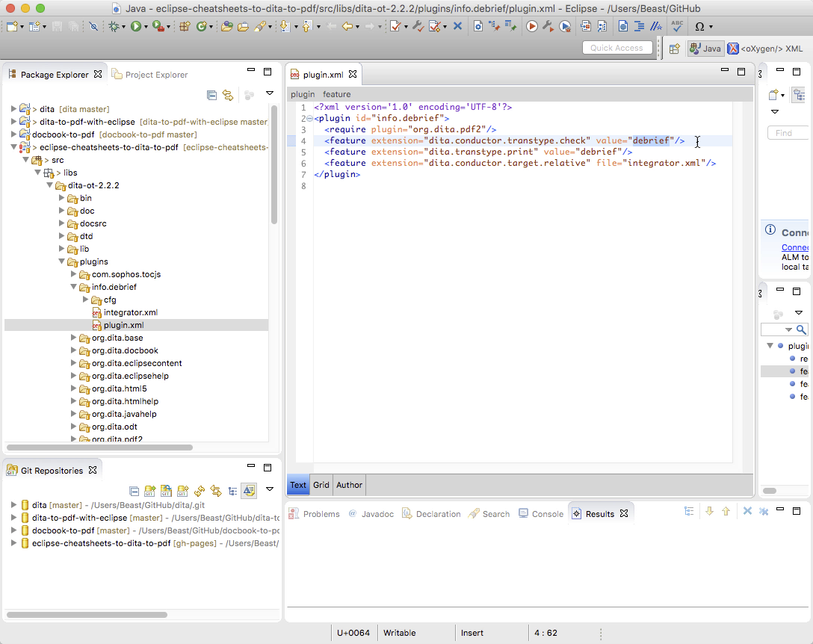This screenshot has height=644, width=813.
Task: Click the Previous Annotation up arrow icon
Action: click(307, 26)
